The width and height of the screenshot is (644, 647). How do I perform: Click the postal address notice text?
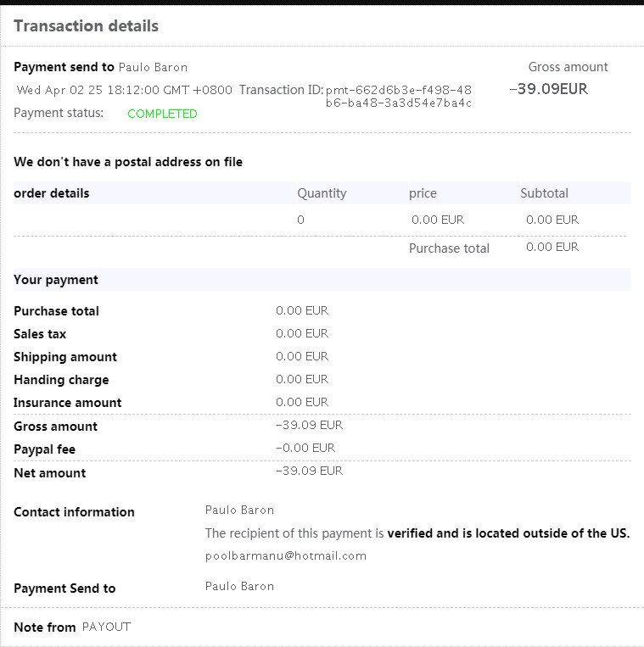click(x=128, y=162)
